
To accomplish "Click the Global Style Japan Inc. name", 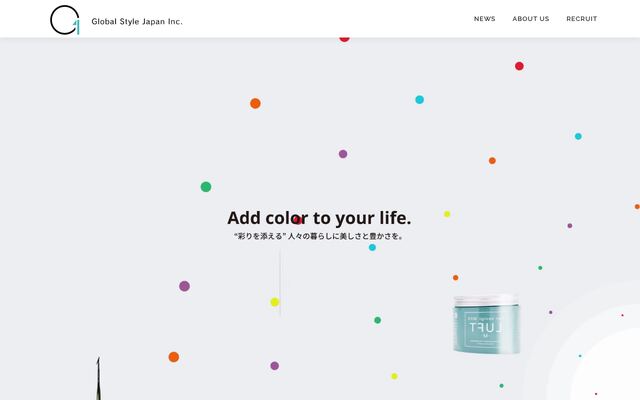I will pos(137,22).
